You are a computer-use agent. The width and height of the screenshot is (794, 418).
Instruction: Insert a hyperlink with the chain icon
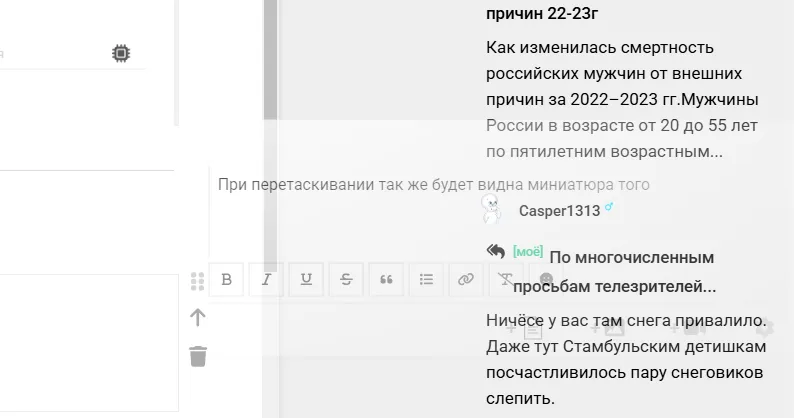coord(466,279)
